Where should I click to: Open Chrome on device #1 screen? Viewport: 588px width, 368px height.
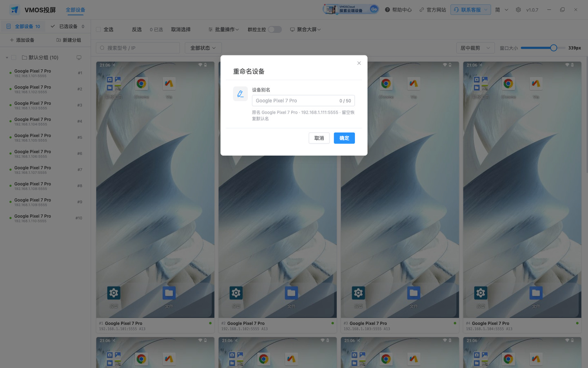(141, 84)
